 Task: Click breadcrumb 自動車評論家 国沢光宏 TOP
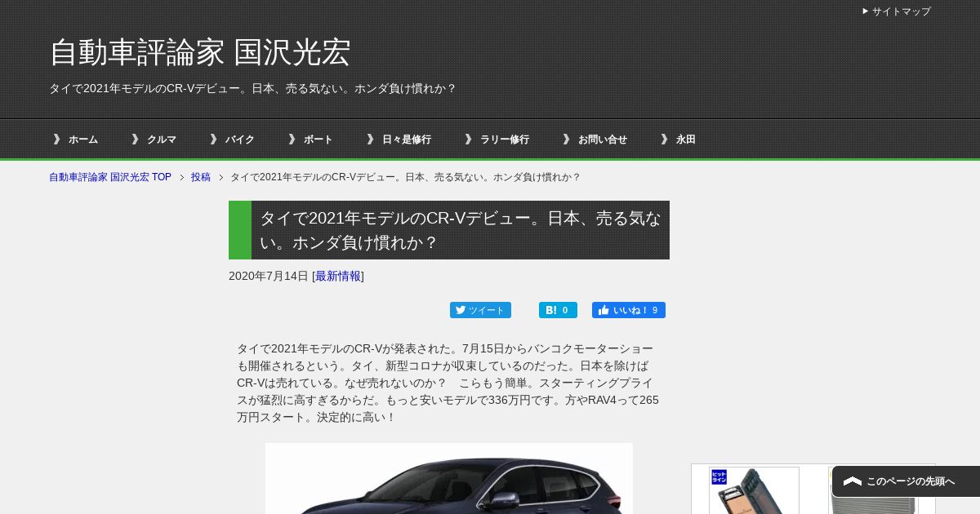[x=110, y=177]
